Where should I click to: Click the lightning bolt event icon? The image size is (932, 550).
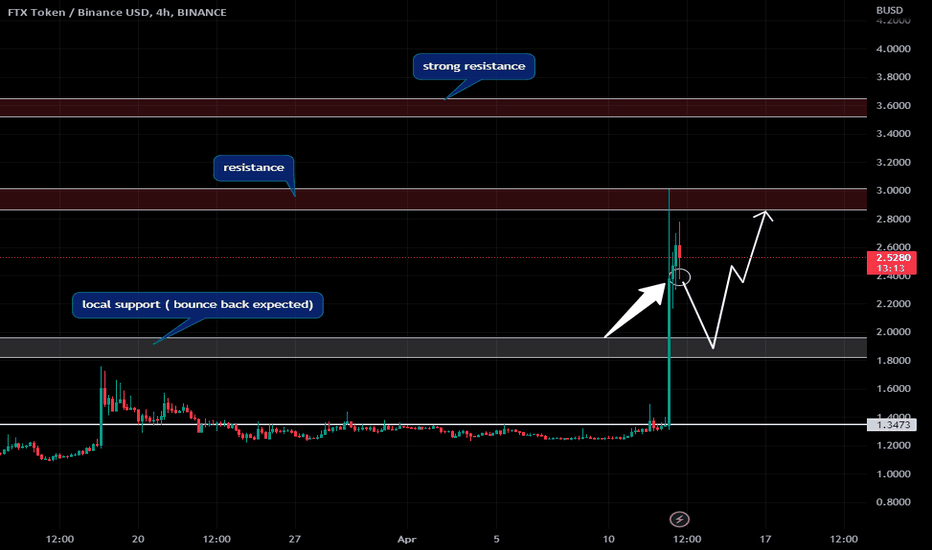(x=679, y=519)
